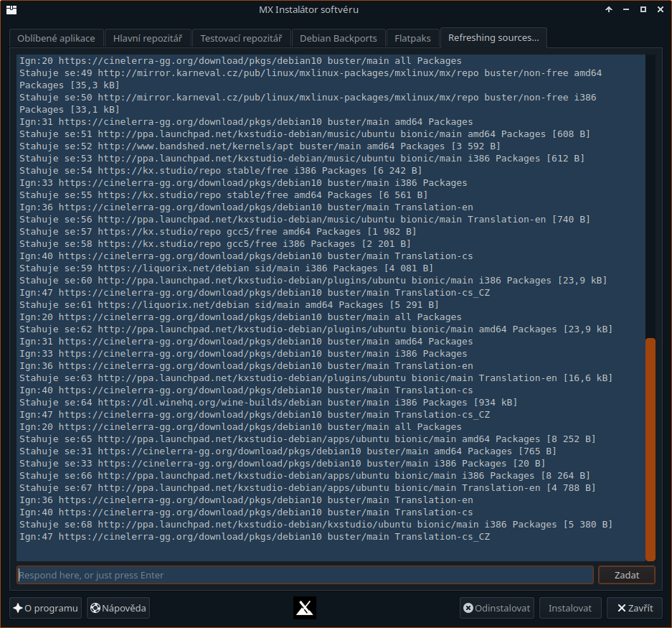Click the keep-above arrow icon in title bar
Viewport: 672px width, 628px height.
click(609, 9)
